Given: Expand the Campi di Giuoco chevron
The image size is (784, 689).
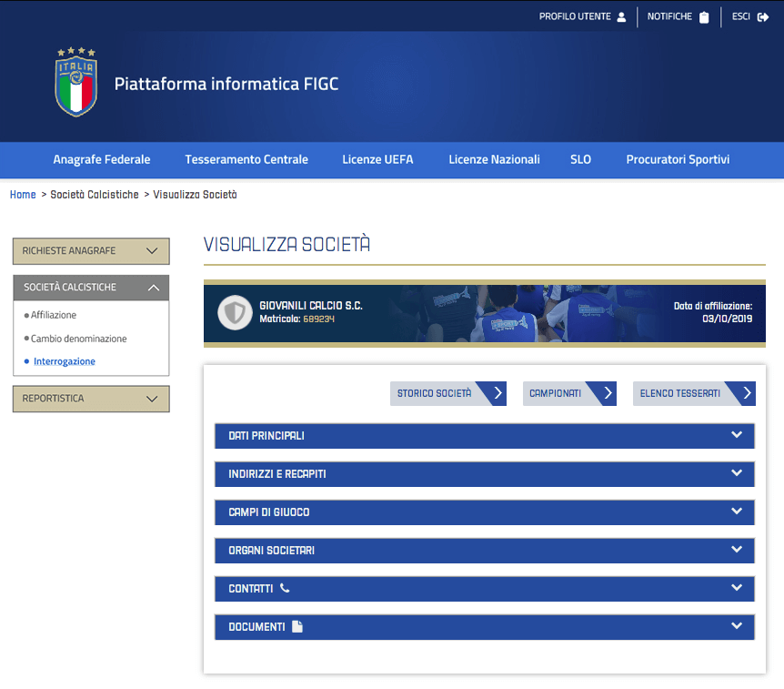Looking at the screenshot, I should click(737, 512).
